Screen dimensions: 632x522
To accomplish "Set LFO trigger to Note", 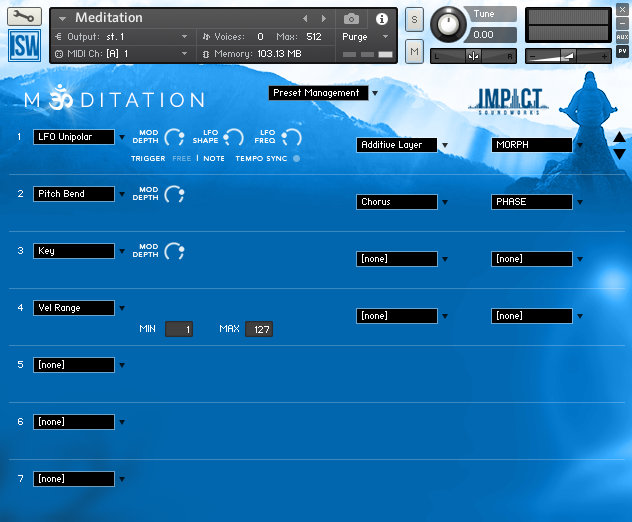I will (x=214, y=158).
